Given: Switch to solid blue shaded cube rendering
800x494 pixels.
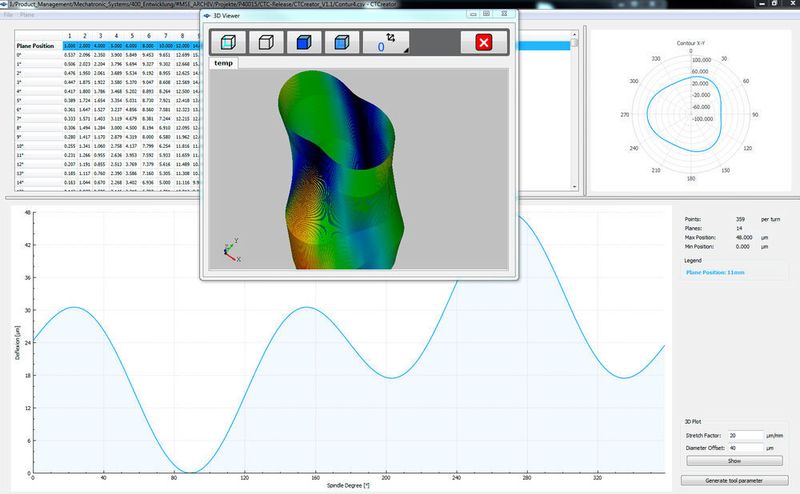Looking at the screenshot, I should 304,42.
